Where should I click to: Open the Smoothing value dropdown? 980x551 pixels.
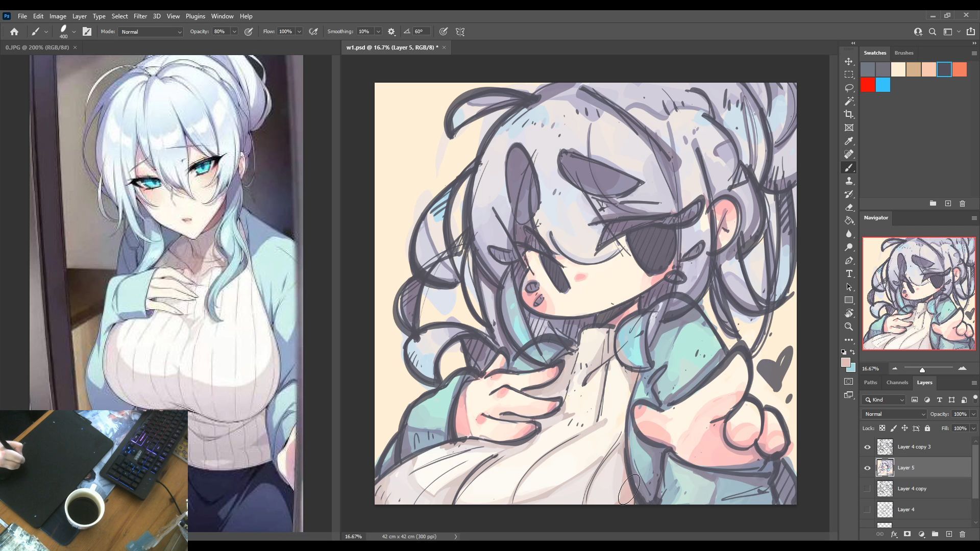pyautogui.click(x=378, y=32)
